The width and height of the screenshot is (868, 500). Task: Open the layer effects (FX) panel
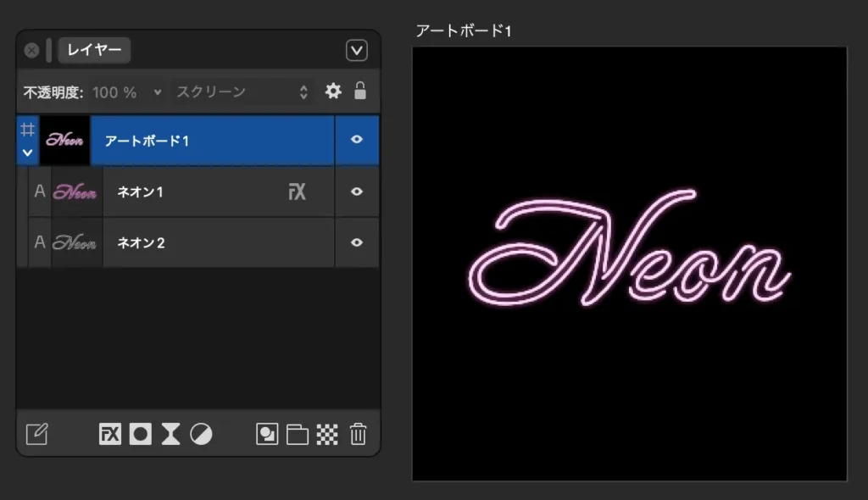110,435
